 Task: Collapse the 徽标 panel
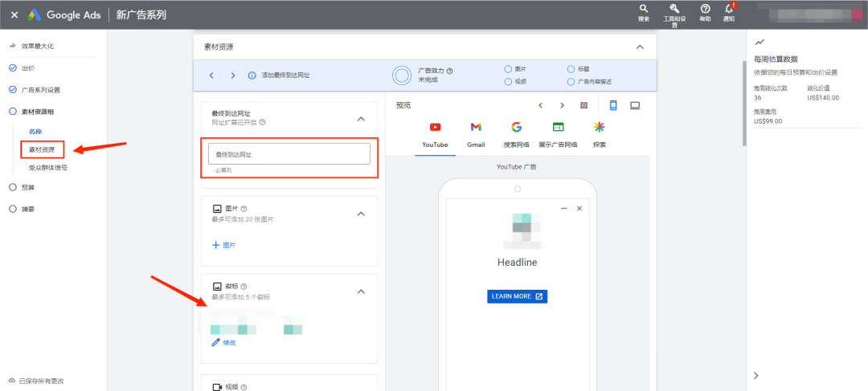361,291
